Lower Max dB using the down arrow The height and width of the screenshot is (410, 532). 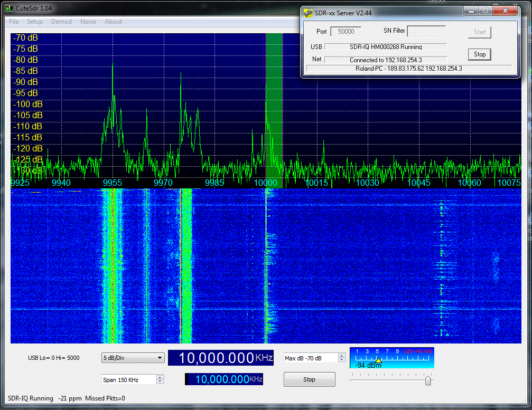click(x=342, y=360)
